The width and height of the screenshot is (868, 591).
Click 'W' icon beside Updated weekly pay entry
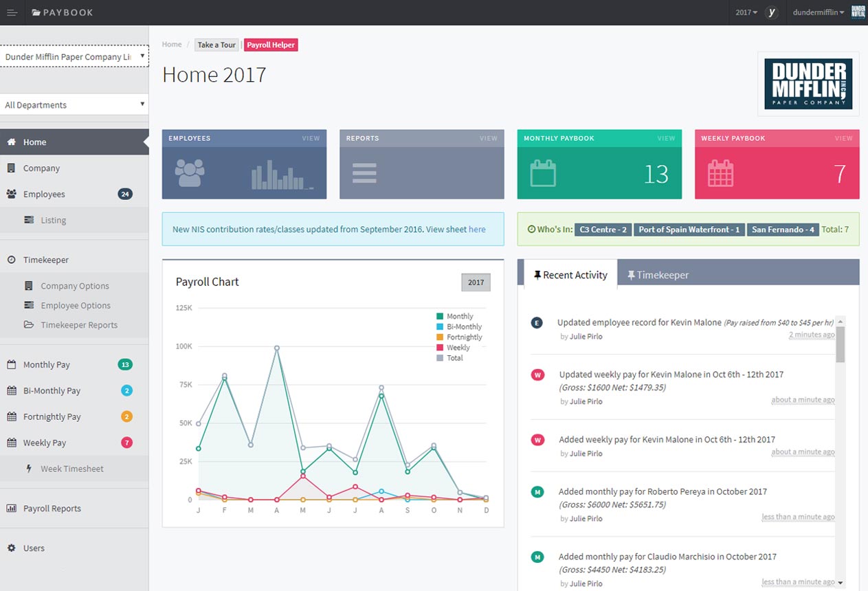coord(538,375)
